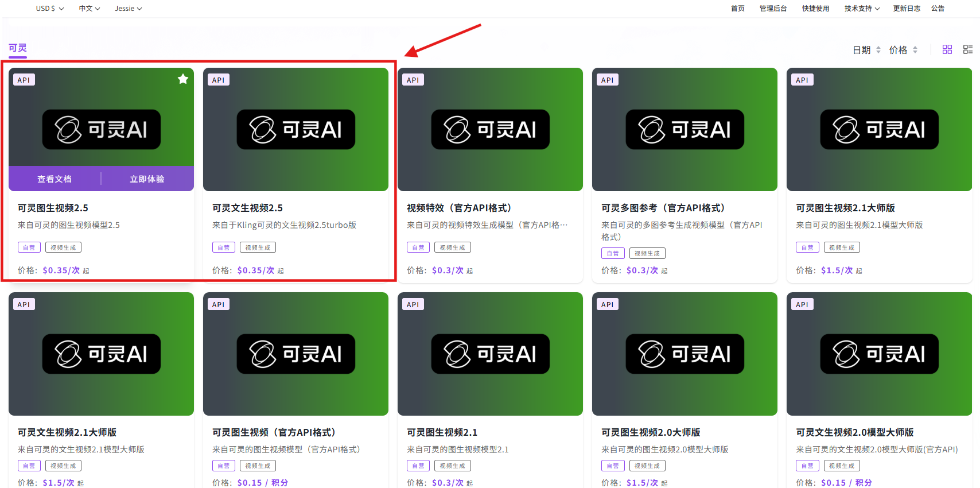
Task: Open the 中文 language dropdown
Action: (x=90, y=9)
